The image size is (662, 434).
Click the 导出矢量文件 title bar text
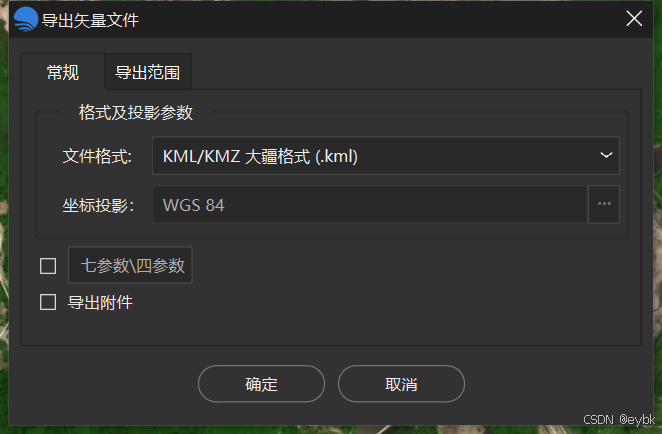pyautogui.click(x=90, y=20)
